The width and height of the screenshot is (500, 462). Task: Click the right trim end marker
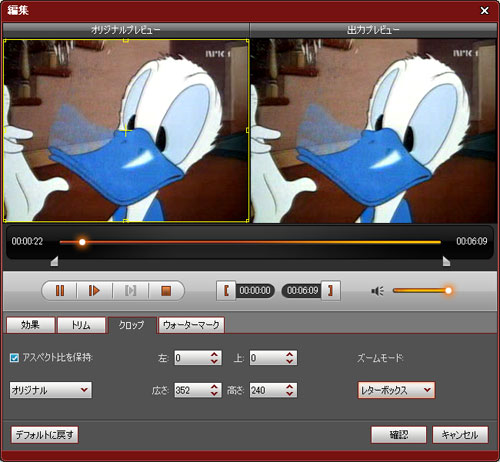point(446,261)
